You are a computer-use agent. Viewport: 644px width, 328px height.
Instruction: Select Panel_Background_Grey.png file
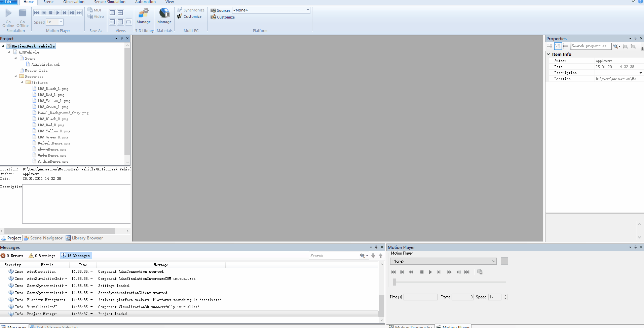coord(63,113)
